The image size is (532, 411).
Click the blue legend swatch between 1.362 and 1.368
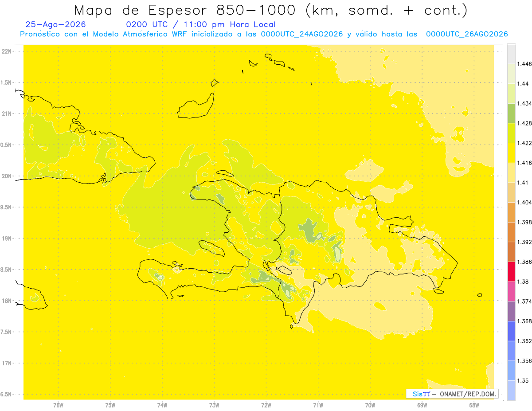click(511, 331)
